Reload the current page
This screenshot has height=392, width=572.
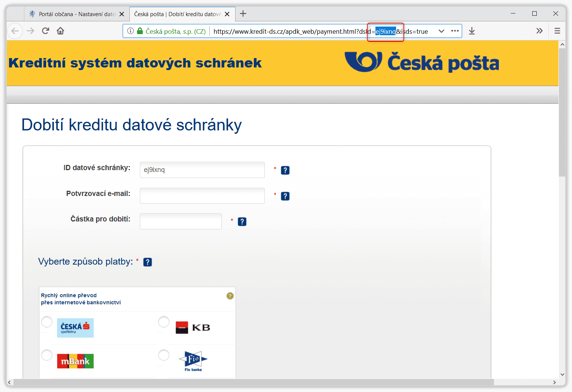coord(45,31)
